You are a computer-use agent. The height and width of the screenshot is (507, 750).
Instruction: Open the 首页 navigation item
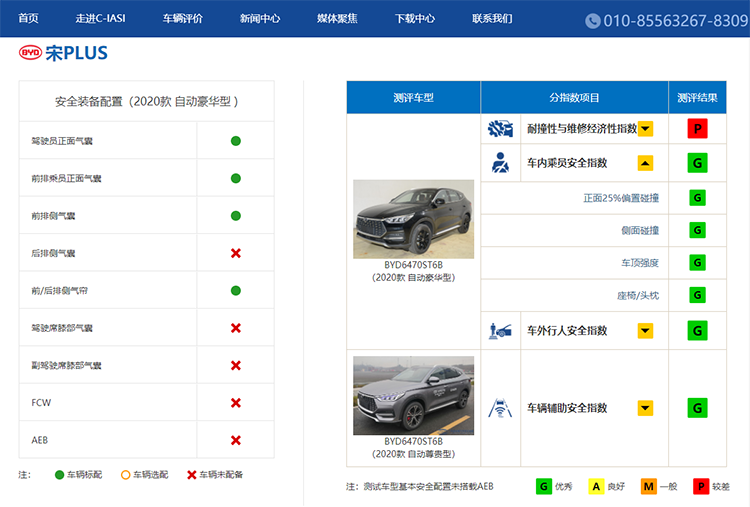coord(28,19)
